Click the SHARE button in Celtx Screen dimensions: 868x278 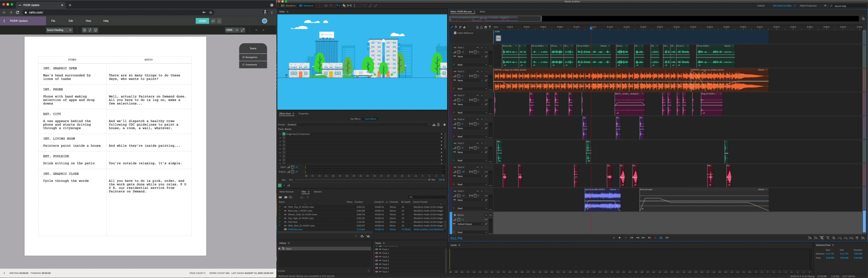202,21
